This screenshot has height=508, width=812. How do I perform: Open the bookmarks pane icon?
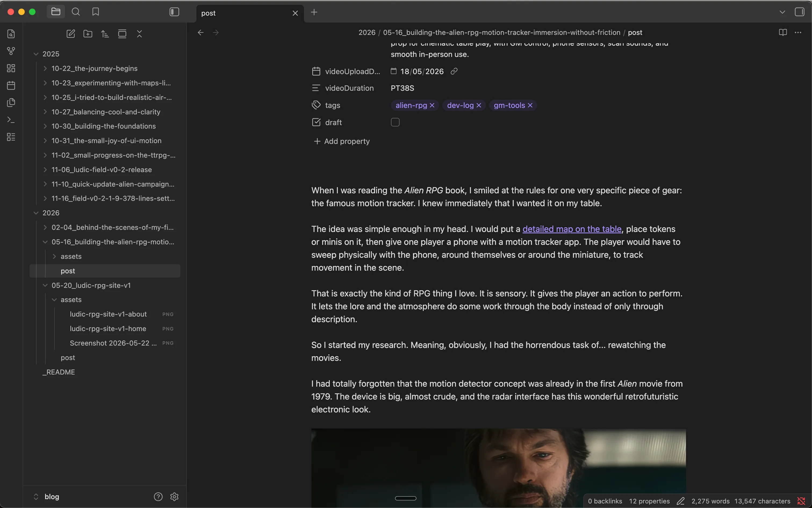tap(95, 12)
